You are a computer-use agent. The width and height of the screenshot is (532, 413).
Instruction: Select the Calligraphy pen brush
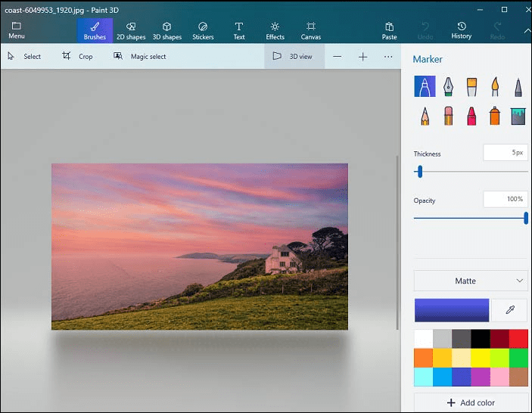coord(448,87)
